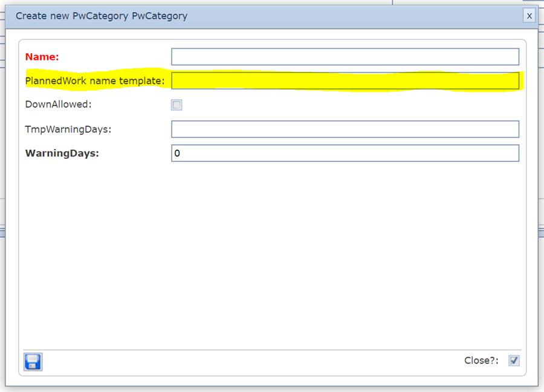Close the dialog with the X button

[529, 16]
